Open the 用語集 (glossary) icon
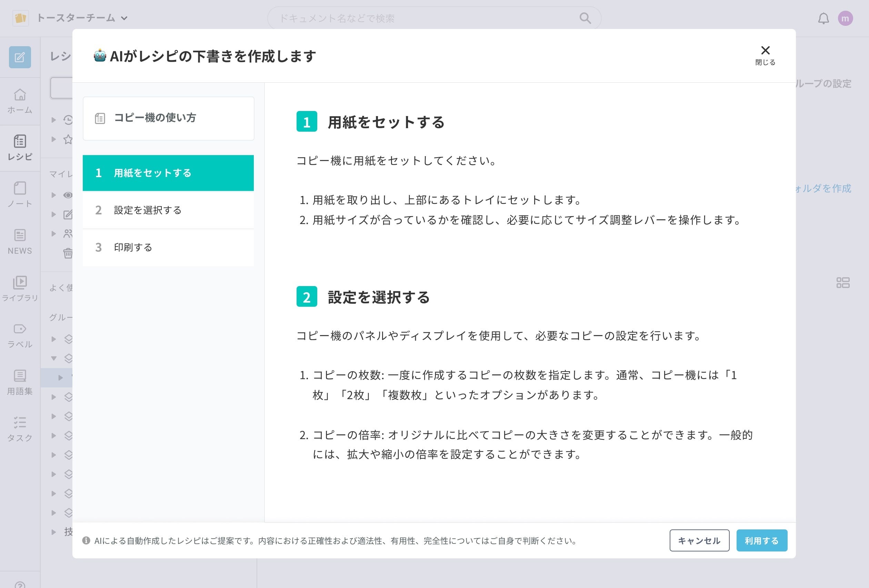This screenshot has width=869, height=588. (19, 381)
